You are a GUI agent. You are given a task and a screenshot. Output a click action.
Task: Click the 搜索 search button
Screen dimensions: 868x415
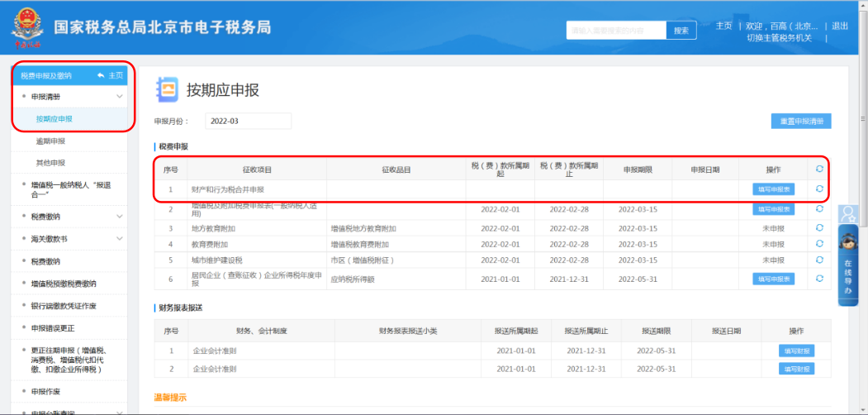click(x=681, y=31)
